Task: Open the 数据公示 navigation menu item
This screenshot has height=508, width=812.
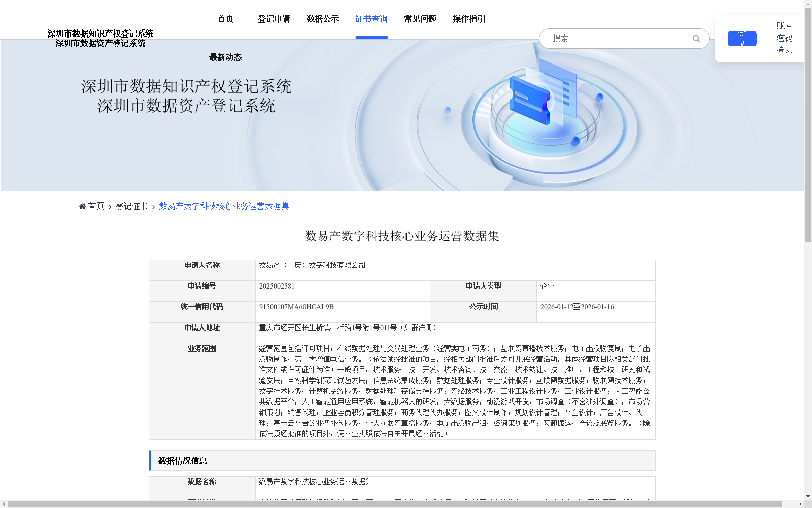Action: (x=323, y=19)
